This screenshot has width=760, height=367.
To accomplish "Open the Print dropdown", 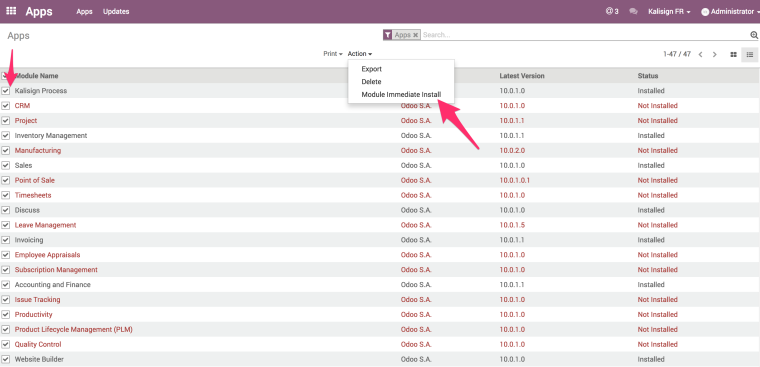I will (333, 54).
